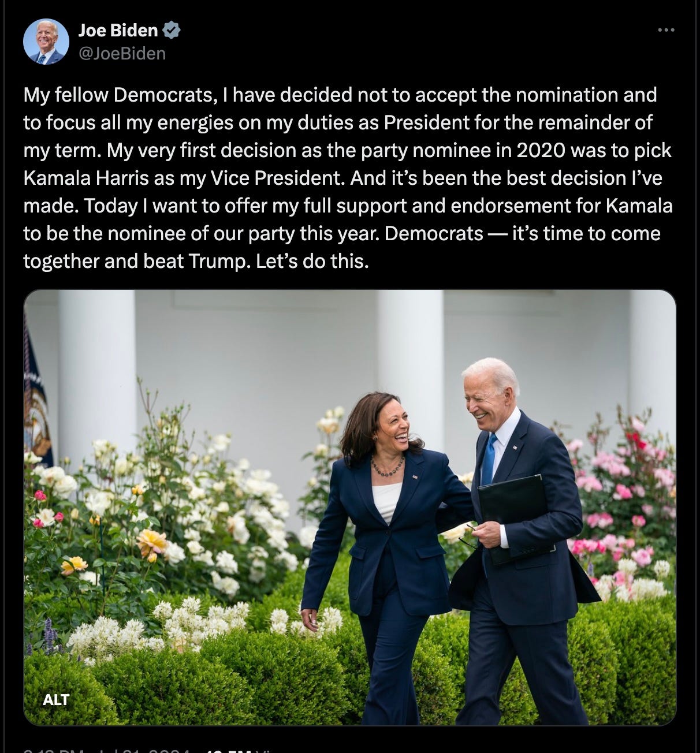Screen dimensions: 700x753
Task: Show the photo's ALT description badge
Action: [x=56, y=700]
